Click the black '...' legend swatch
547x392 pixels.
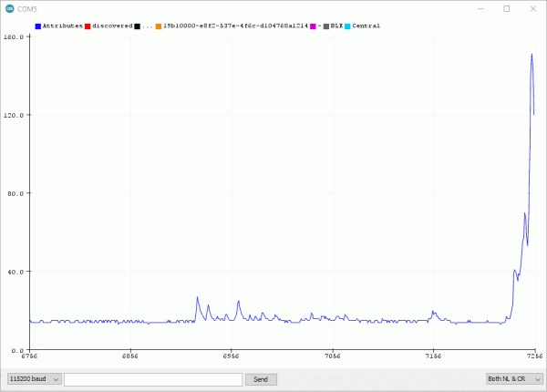point(137,26)
